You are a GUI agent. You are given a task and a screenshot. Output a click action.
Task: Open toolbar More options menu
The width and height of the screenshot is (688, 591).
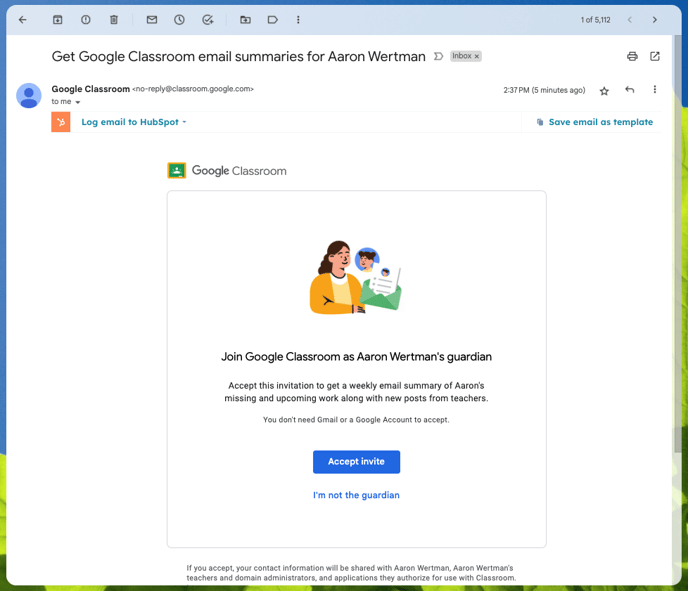298,20
